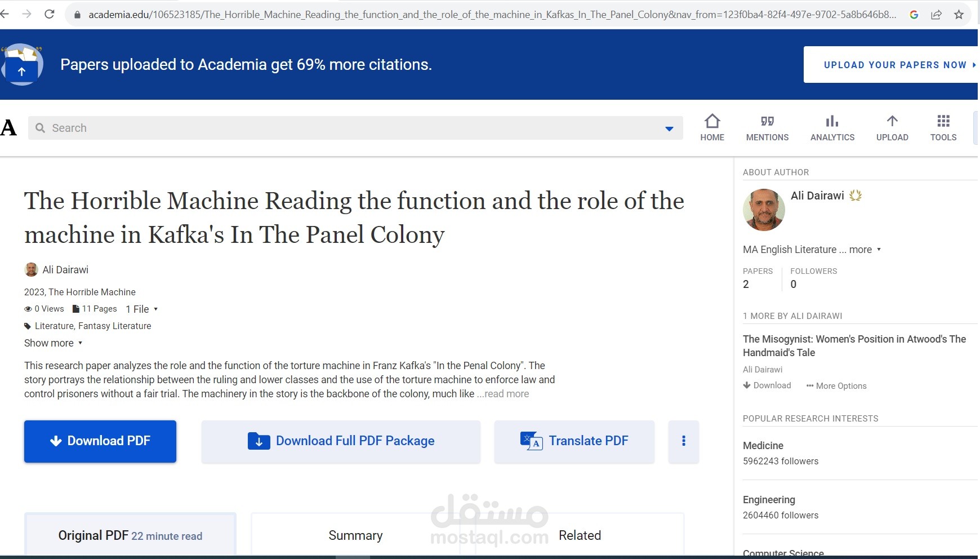This screenshot has height=559, width=980.
Task: Click the Download PDF button
Action: coord(100,441)
